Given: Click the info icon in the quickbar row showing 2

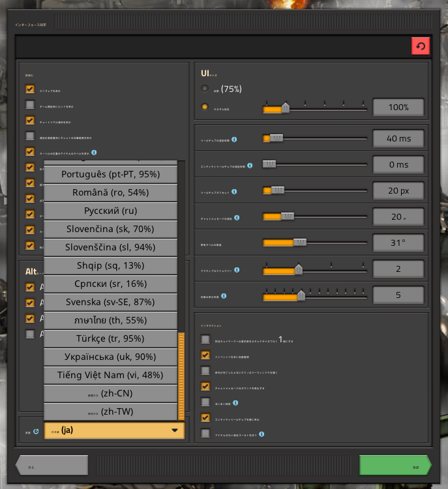Looking at the screenshot, I should (237, 270).
